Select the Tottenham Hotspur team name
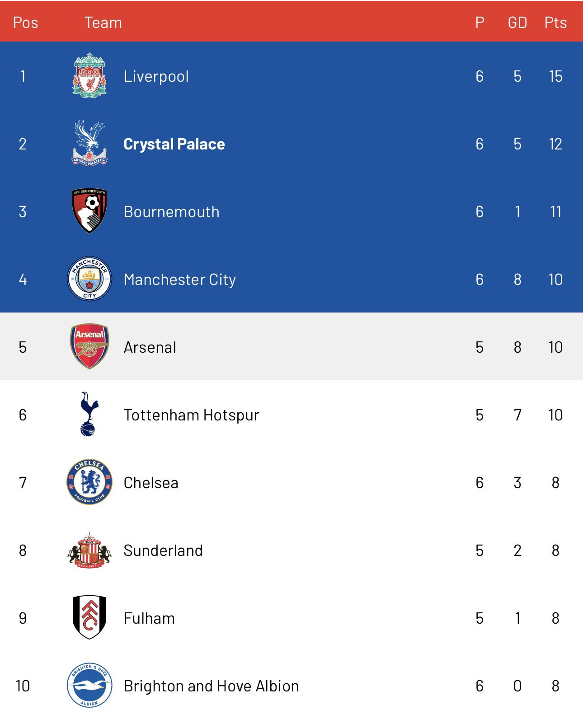583x728 pixels. tap(192, 415)
